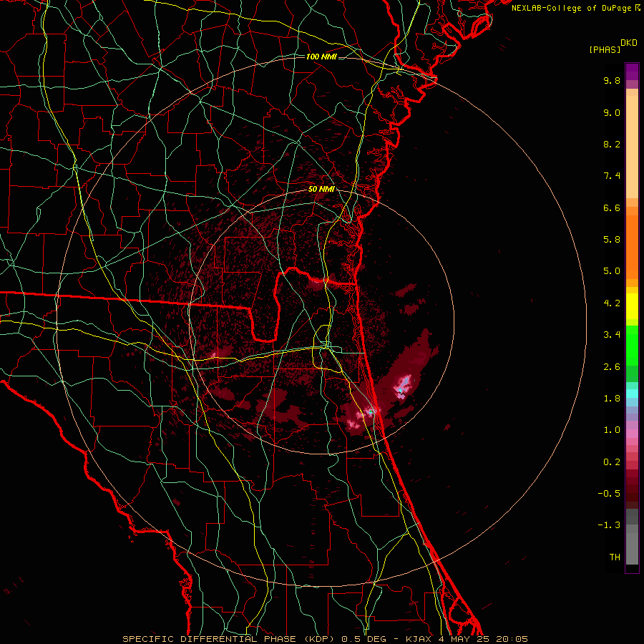Viewport: 644px width, 644px height.
Task: Click the cyan KDP pixel on the coastline
Action: (371, 411)
